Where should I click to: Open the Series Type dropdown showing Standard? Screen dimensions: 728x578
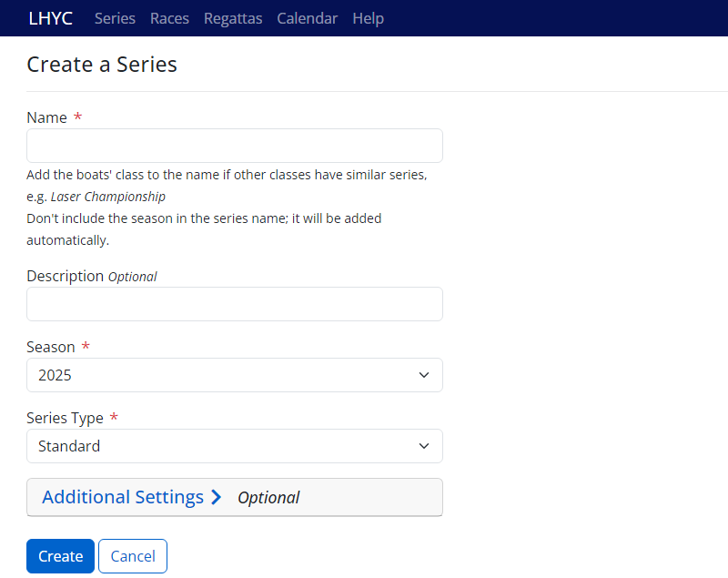tap(235, 446)
